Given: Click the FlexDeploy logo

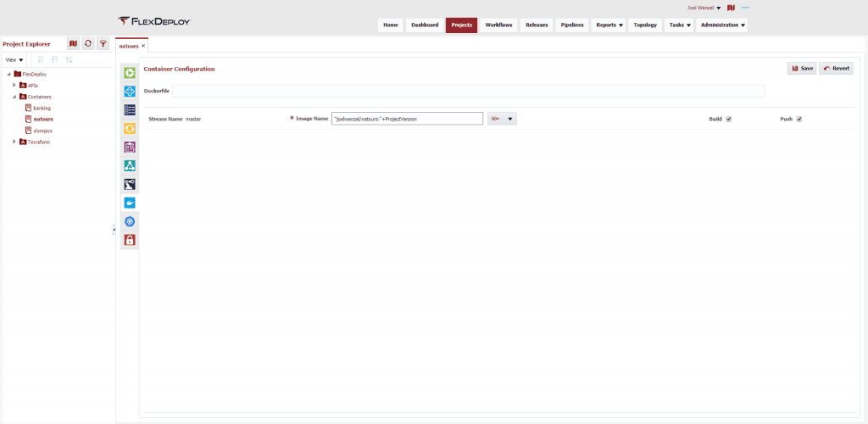Looking at the screenshot, I should pos(154,21).
